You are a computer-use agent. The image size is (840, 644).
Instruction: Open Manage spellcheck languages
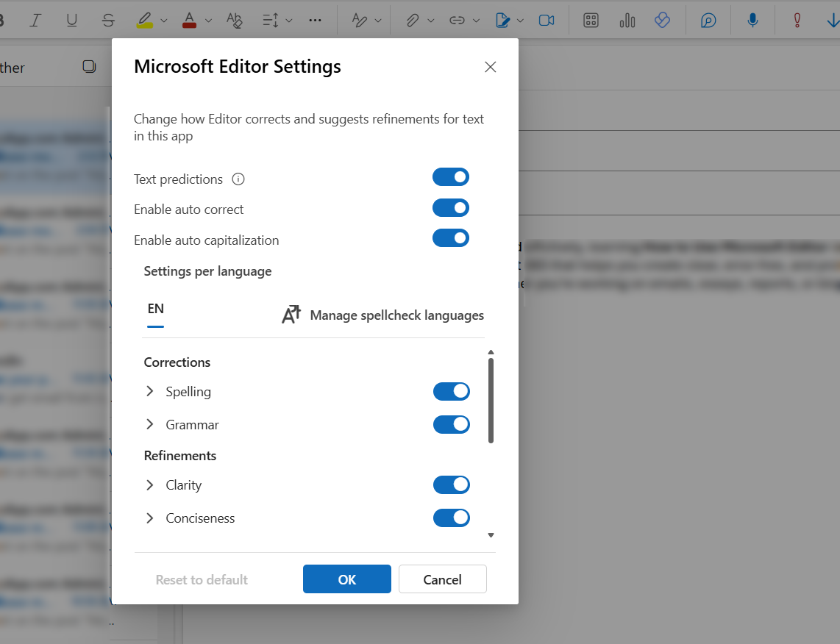[382, 315]
